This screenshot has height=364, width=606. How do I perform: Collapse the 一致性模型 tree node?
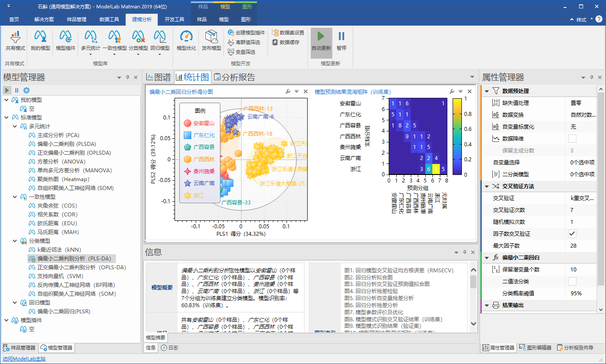[15, 197]
